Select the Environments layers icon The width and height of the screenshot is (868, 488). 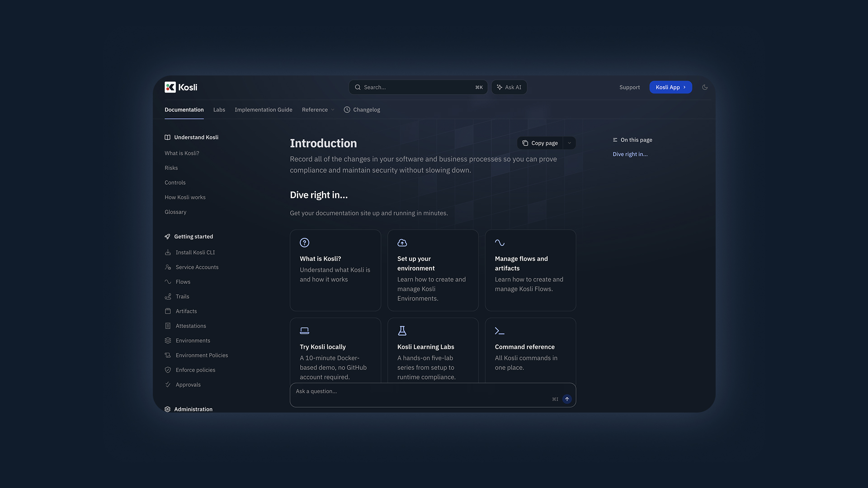[x=168, y=340]
